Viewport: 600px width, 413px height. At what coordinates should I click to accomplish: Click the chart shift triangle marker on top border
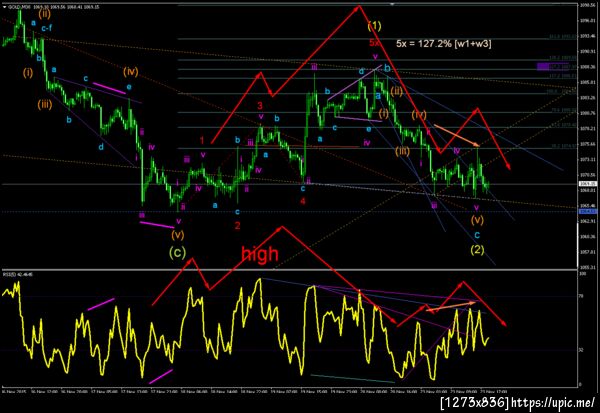pos(392,4)
